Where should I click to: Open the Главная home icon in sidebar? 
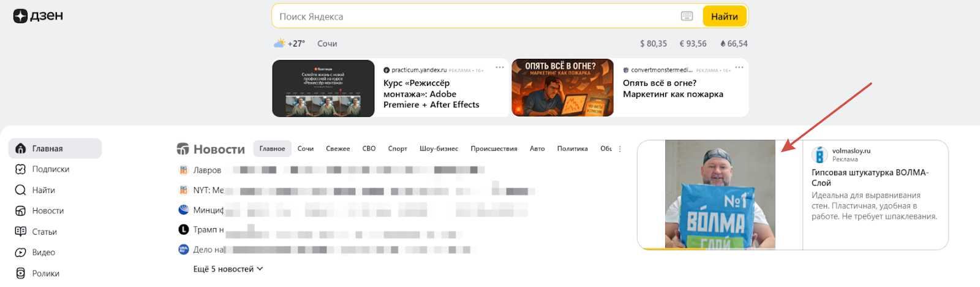(21, 148)
